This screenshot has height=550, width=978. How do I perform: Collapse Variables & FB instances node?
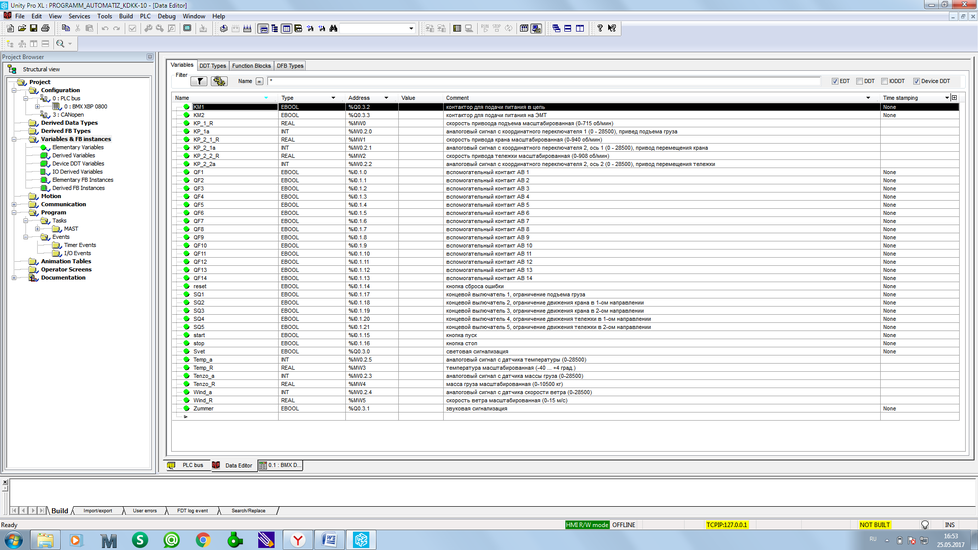14,139
